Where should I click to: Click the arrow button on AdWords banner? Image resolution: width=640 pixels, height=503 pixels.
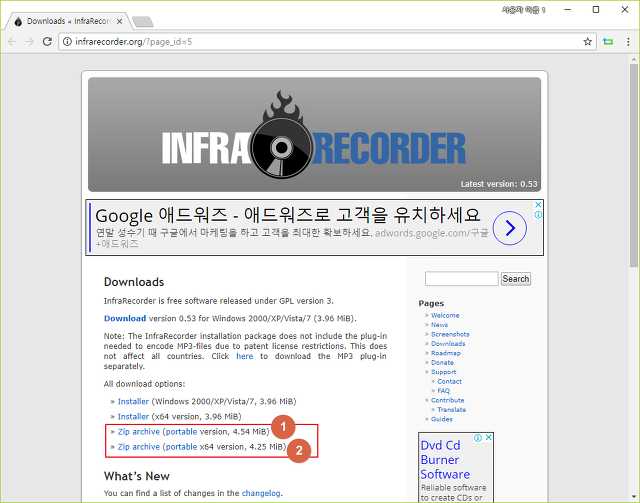pos(510,228)
